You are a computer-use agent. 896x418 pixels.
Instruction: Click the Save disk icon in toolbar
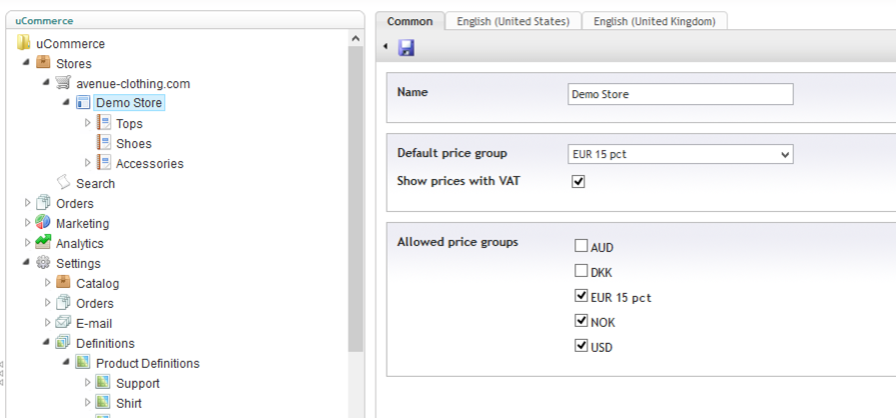(406, 47)
